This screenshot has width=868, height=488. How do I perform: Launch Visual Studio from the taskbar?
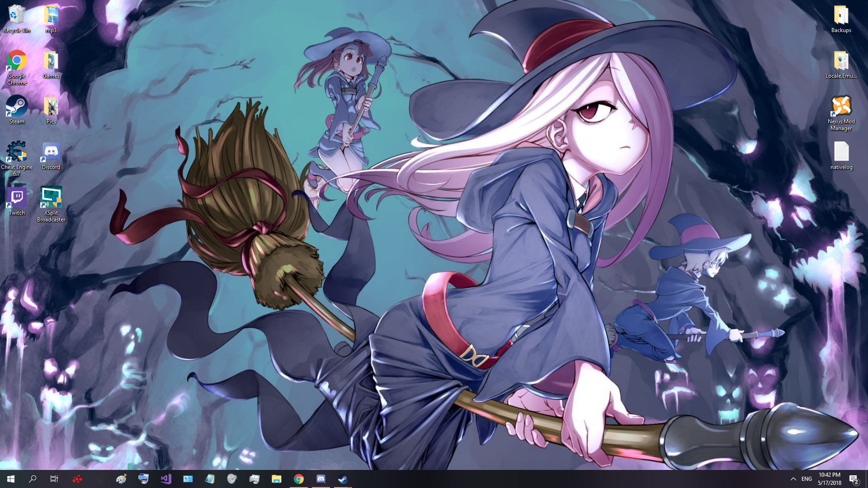(x=165, y=479)
